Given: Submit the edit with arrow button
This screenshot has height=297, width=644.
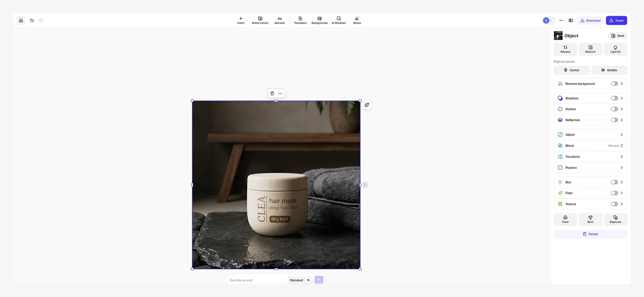Looking at the screenshot, I should [319, 280].
